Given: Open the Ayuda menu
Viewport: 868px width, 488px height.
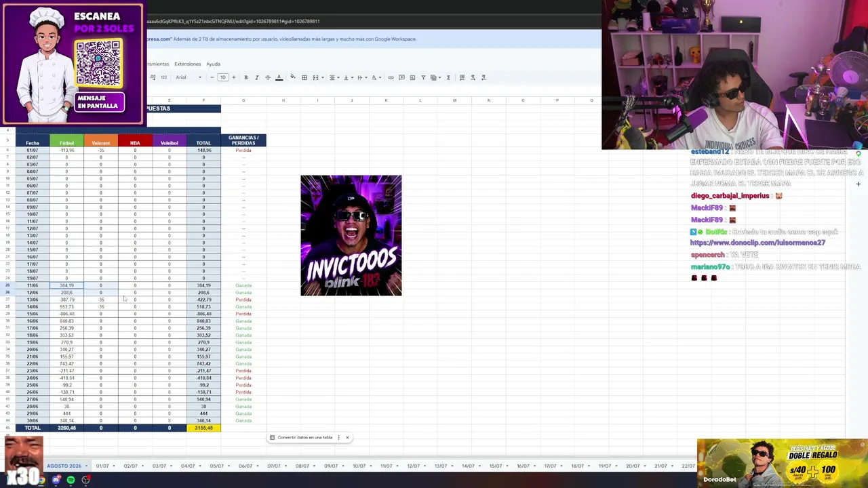Looking at the screenshot, I should [213, 64].
